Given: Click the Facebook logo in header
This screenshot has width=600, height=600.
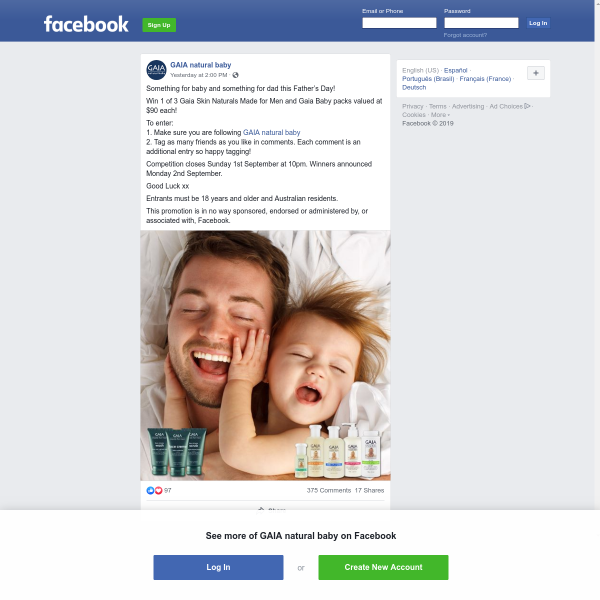Looking at the screenshot, I should click(x=86, y=24).
